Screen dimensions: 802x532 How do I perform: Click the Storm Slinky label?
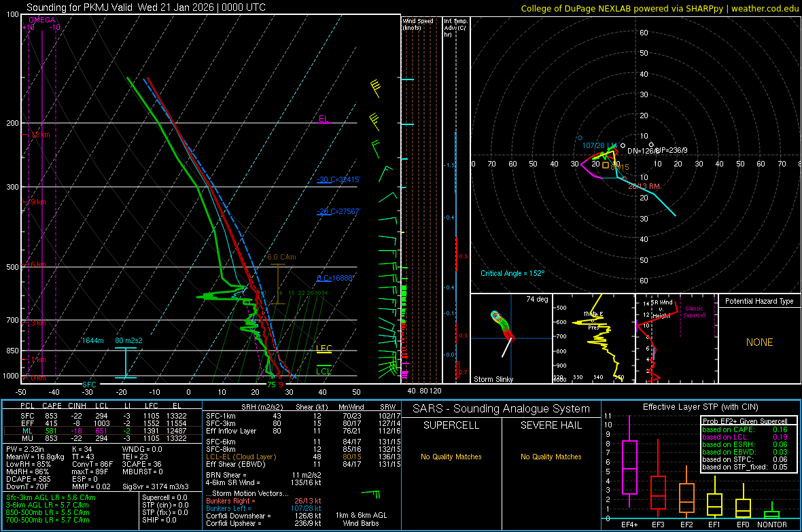493,379
